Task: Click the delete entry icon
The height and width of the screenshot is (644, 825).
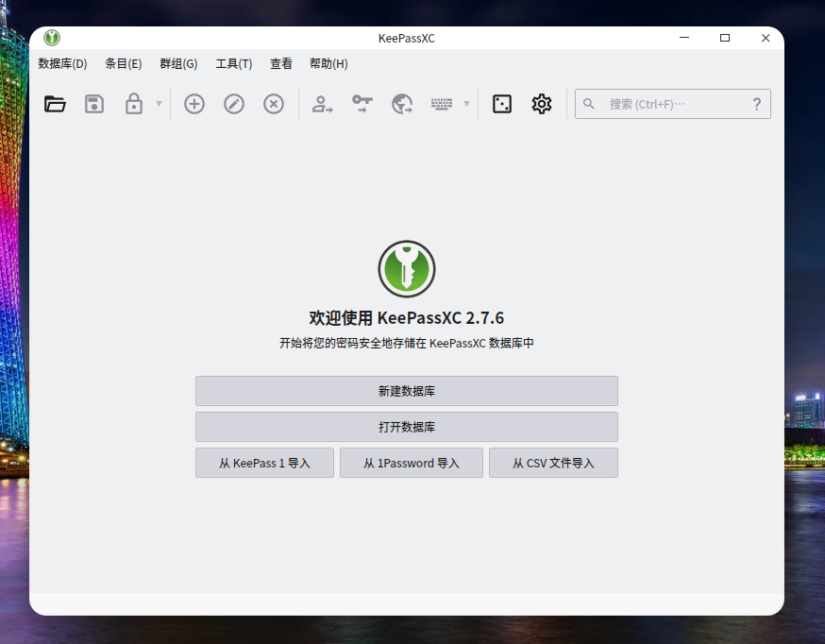Action: tap(273, 104)
